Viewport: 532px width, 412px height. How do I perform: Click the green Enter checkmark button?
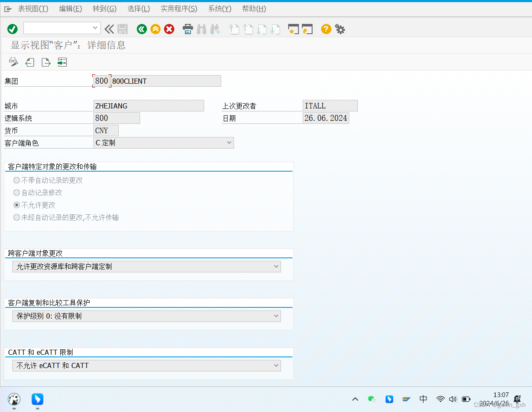click(x=12, y=29)
